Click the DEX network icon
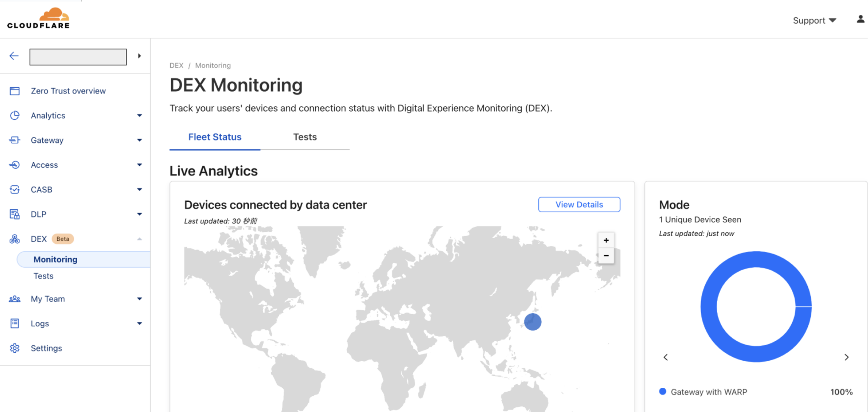The width and height of the screenshot is (868, 412). click(x=15, y=239)
